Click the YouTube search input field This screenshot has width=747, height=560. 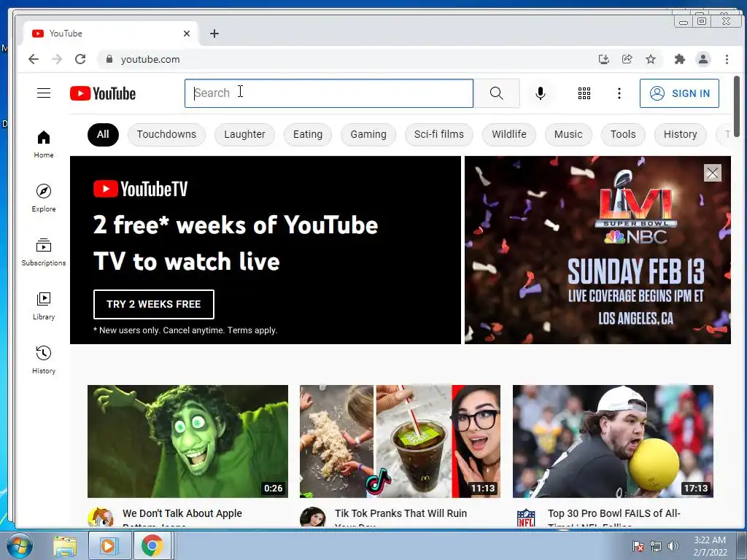tap(329, 93)
